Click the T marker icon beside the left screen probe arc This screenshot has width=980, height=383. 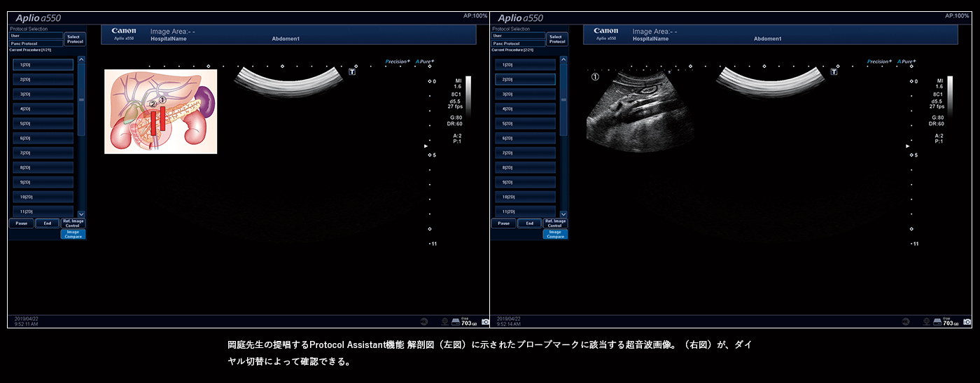tap(353, 71)
